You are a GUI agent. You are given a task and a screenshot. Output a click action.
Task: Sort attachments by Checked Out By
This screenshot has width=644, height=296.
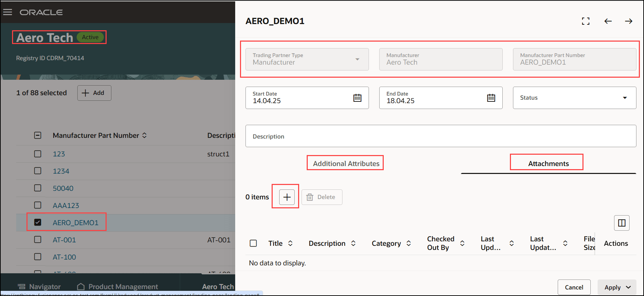tap(462, 243)
